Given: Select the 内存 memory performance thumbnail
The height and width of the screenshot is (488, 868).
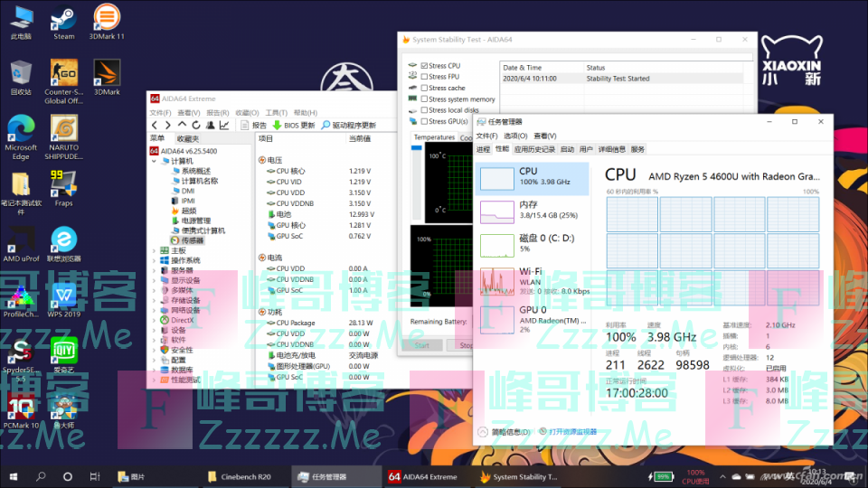Looking at the screenshot, I should tap(532, 211).
